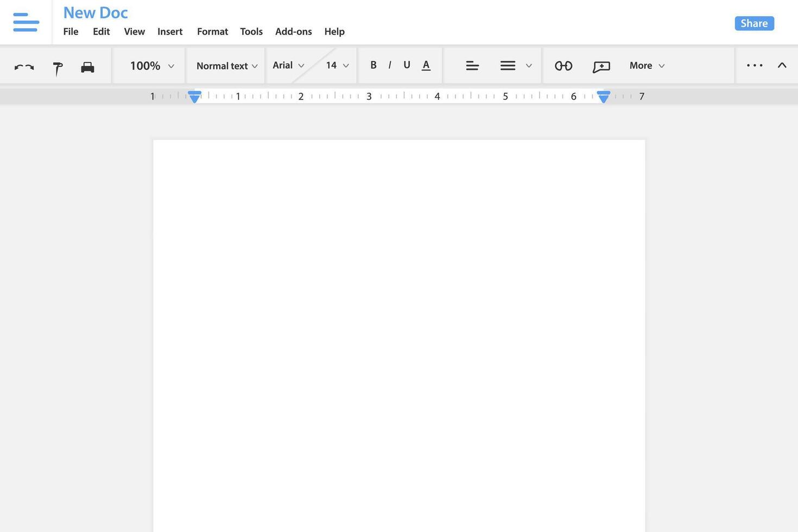Open the text color option
This screenshot has width=798, height=532.
pyautogui.click(x=426, y=65)
